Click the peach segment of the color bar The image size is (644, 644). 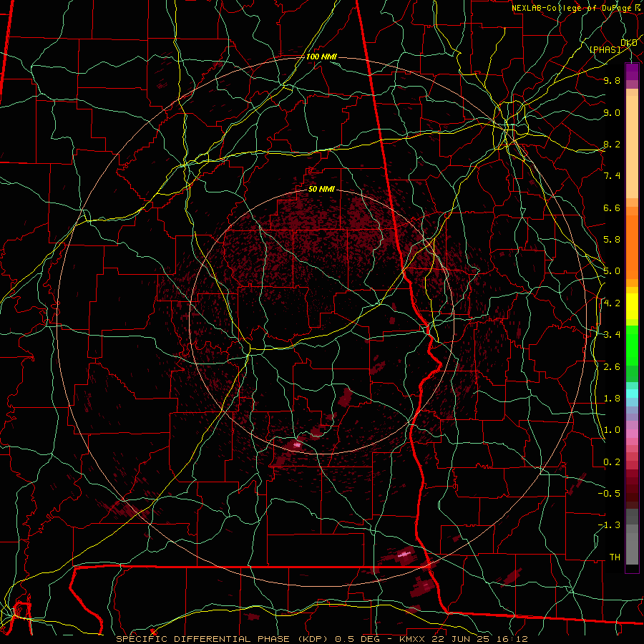(632, 147)
